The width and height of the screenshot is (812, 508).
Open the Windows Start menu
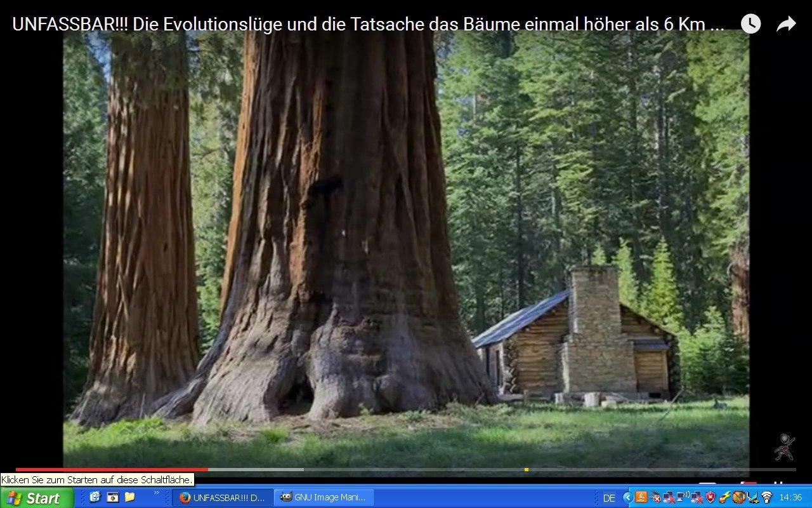[36, 498]
